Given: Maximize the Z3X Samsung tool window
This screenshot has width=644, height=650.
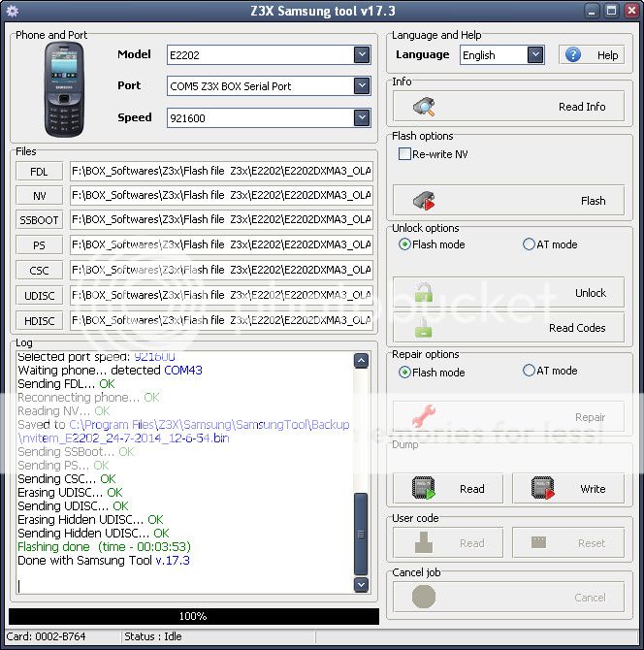Looking at the screenshot, I should click(611, 11).
